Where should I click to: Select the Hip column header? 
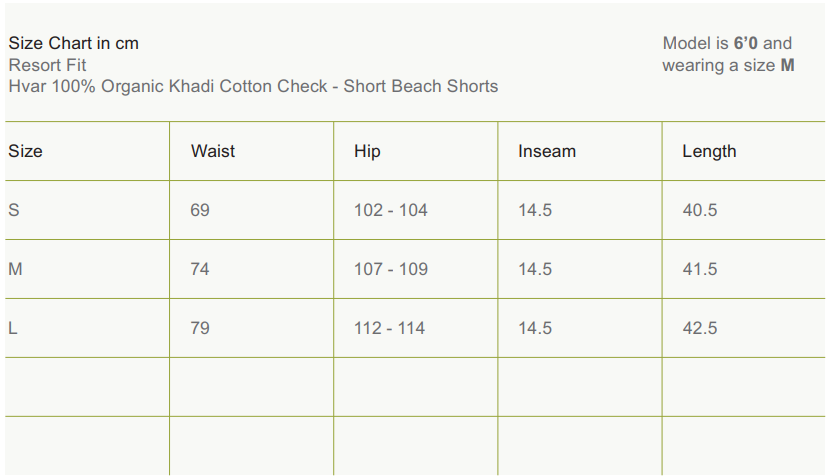[367, 151]
